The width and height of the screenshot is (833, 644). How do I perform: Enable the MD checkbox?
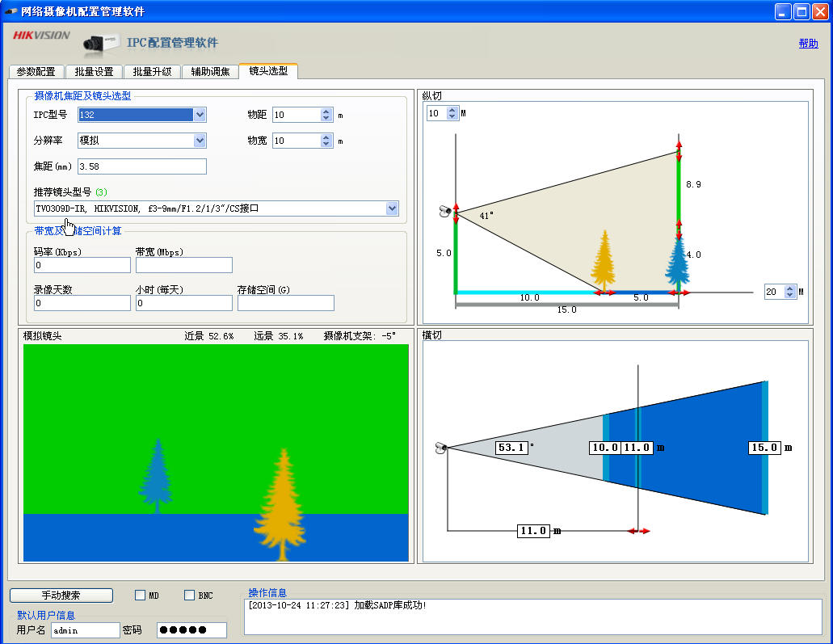pos(141,596)
